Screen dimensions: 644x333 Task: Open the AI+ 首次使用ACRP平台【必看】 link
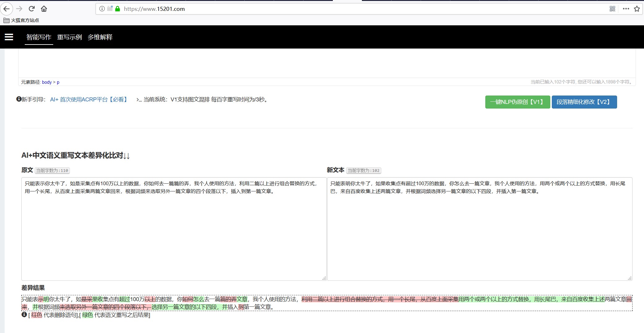pyautogui.click(x=89, y=100)
